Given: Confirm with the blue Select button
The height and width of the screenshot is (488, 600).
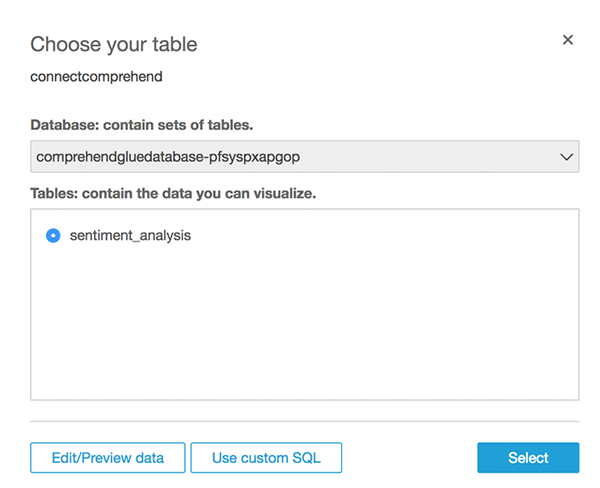Looking at the screenshot, I should (528, 458).
